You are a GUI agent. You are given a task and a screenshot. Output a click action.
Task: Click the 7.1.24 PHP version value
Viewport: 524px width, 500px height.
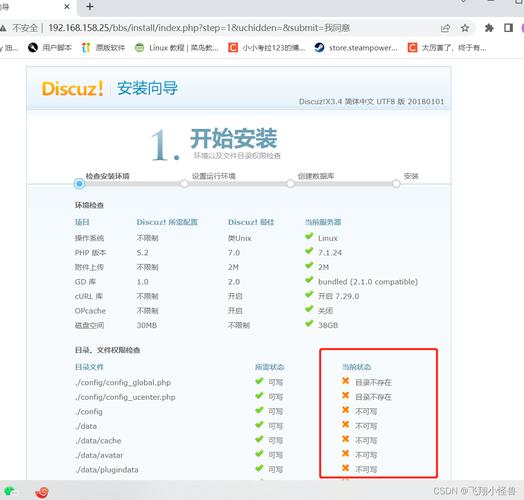coord(330,253)
